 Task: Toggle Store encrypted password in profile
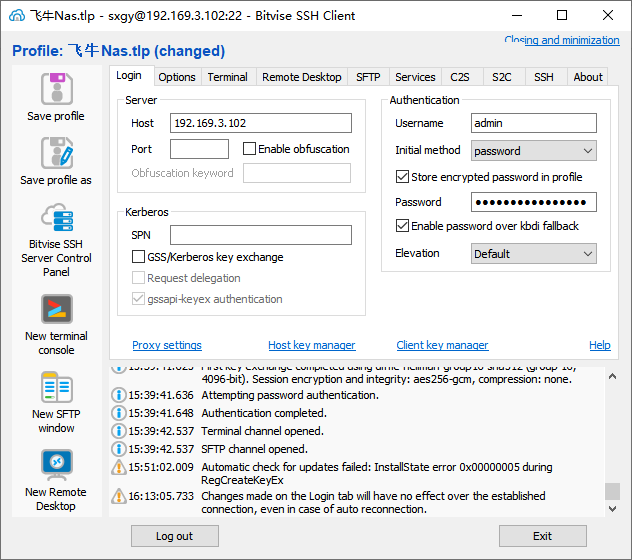(x=402, y=177)
